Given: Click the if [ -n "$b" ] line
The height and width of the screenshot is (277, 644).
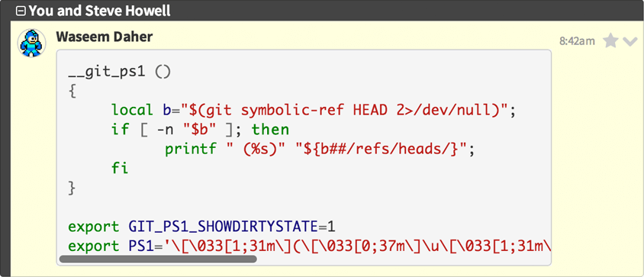Looking at the screenshot, I should pyautogui.click(x=201, y=130).
